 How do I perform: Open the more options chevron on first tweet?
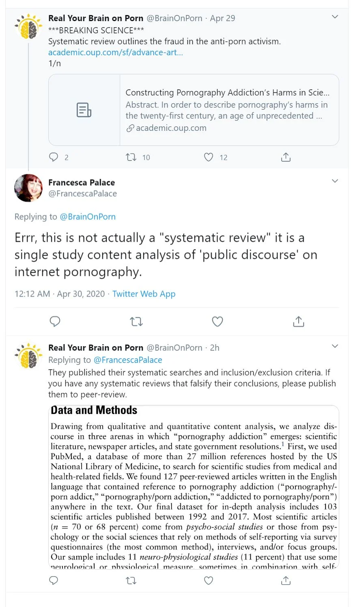click(x=335, y=17)
